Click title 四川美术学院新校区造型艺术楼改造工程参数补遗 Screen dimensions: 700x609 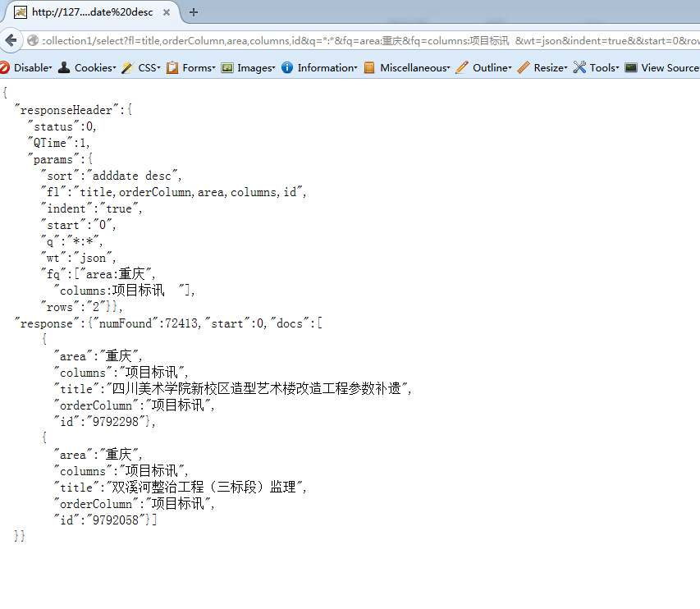232,388
